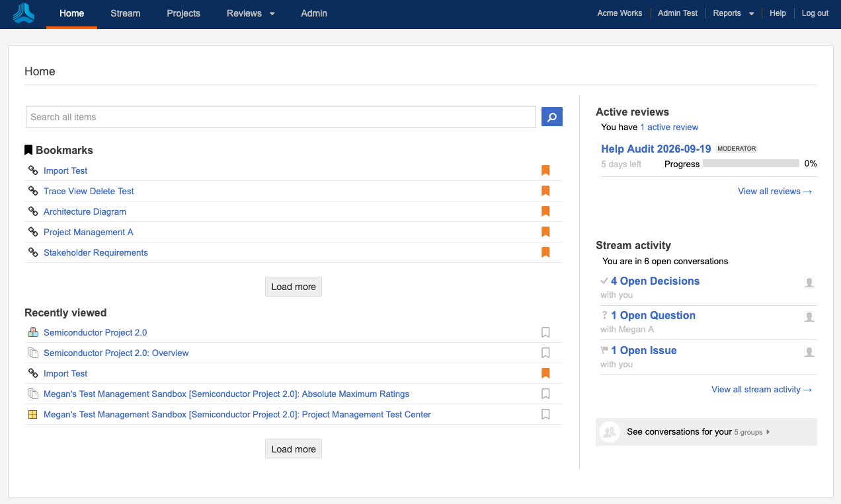
Task: Open the Help Audit 2026-09-19 review
Action: coord(656,149)
